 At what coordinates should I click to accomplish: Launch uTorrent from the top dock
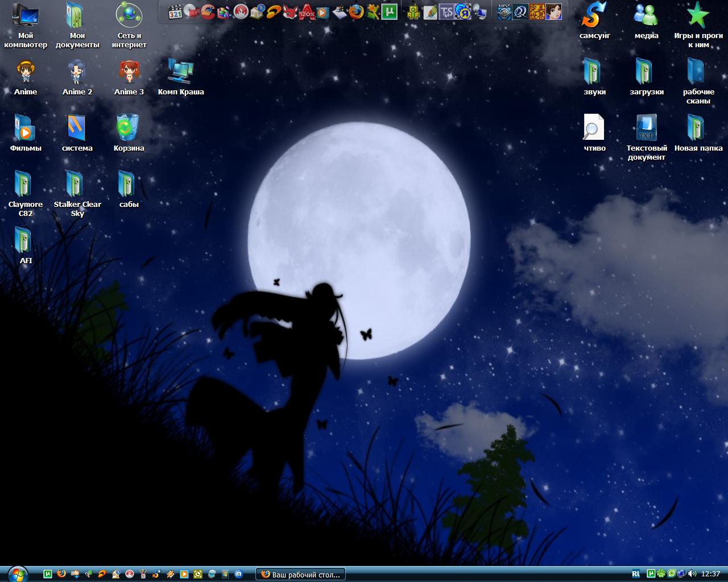point(390,11)
